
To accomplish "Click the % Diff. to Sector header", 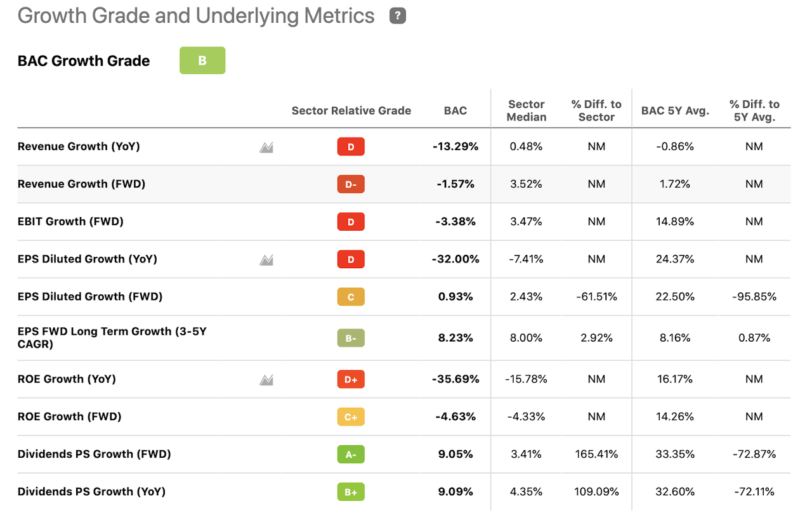I will click(x=596, y=110).
